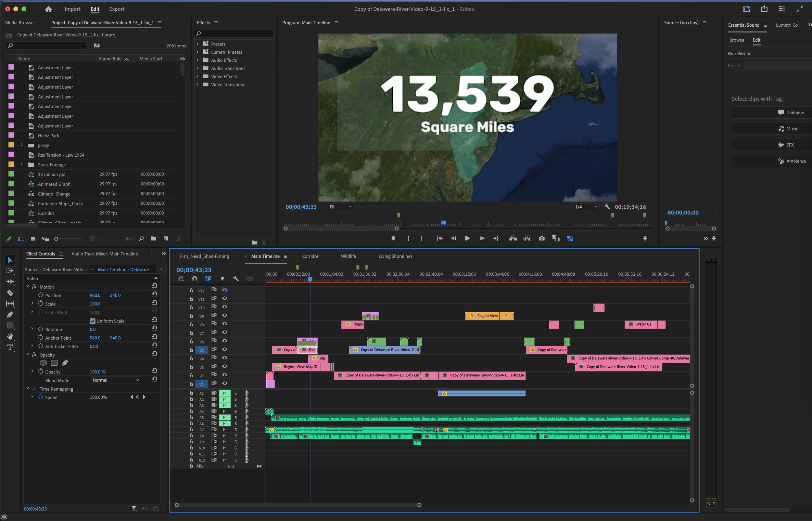
Task: Switch to the Wildlife sequence tab
Action: 348,256
